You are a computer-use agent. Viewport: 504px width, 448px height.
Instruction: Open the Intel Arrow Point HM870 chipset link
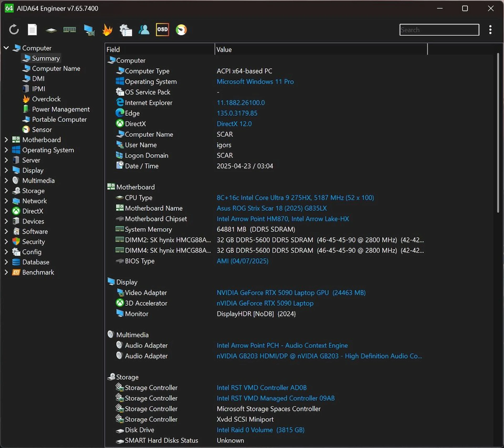pos(283,219)
